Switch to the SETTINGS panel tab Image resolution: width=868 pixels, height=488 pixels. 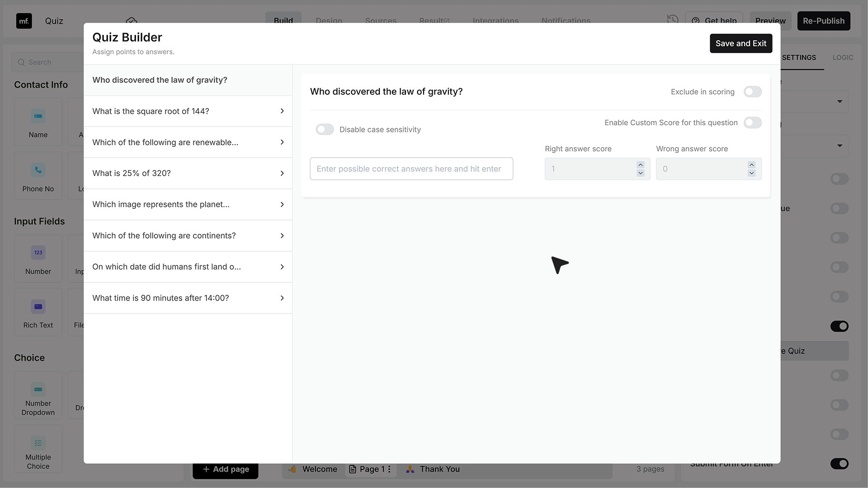coord(799,58)
